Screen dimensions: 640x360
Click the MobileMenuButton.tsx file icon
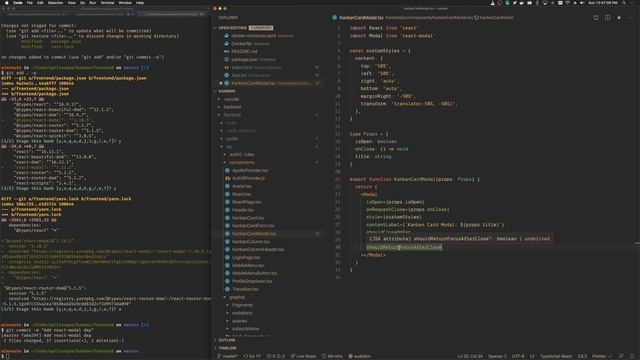pos(227,273)
